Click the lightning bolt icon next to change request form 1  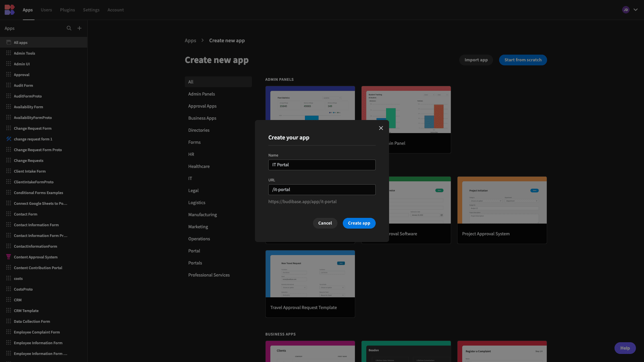tap(9, 139)
